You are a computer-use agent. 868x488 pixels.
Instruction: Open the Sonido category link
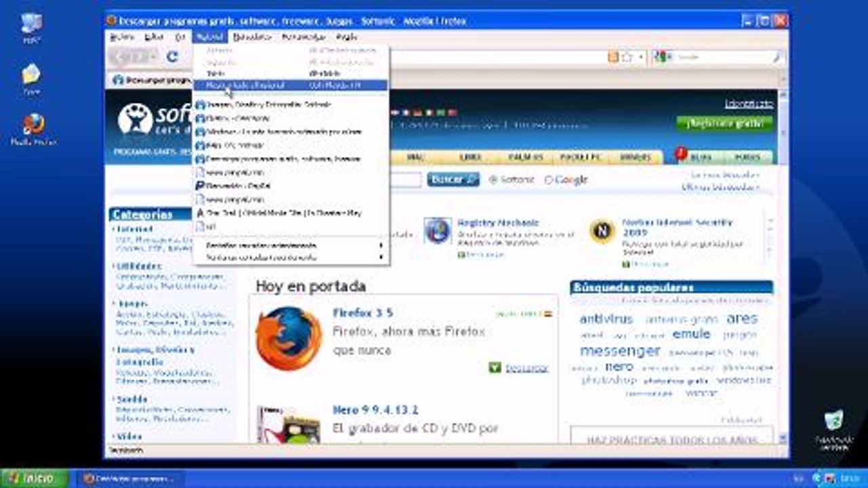pos(132,399)
